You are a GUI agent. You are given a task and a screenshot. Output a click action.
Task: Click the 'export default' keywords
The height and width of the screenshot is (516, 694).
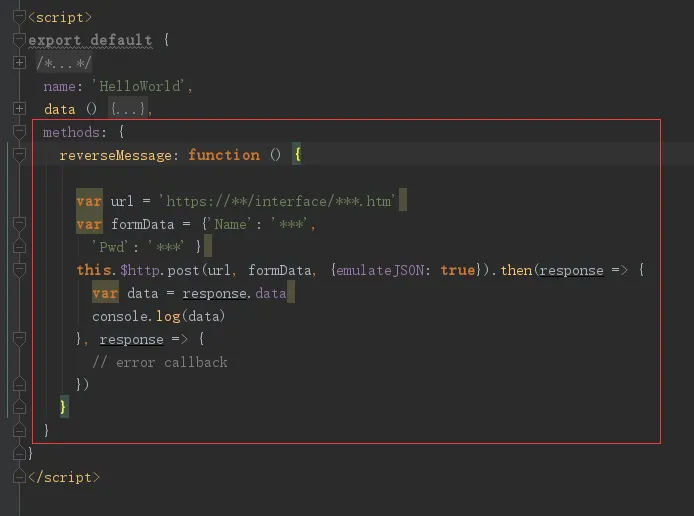[90, 40]
